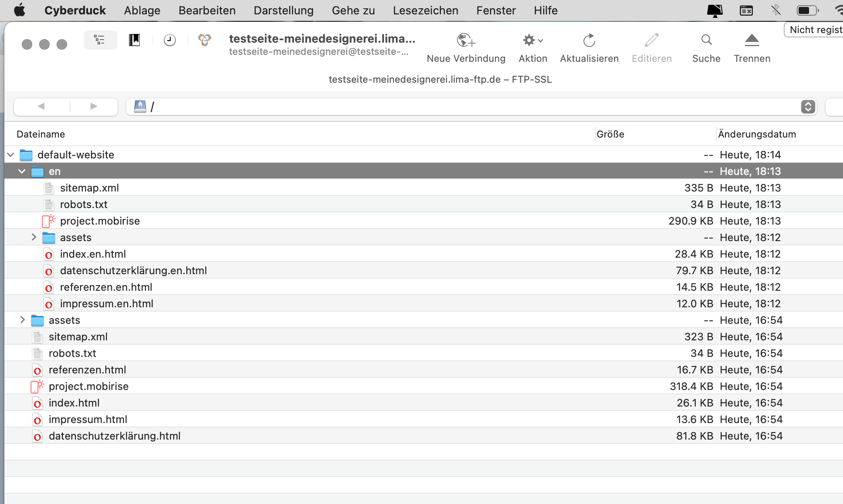The image size is (843, 504).
Task: Show the connection history clock view
Action: (x=169, y=40)
